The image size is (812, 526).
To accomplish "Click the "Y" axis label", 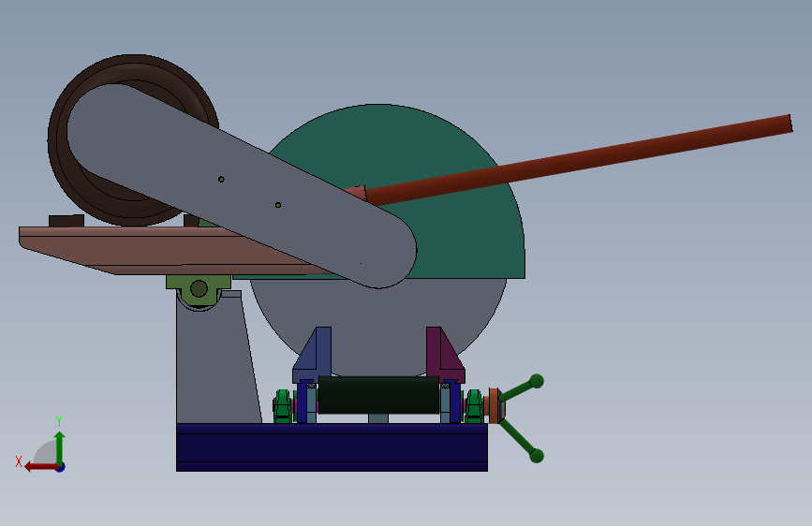I will (59, 421).
